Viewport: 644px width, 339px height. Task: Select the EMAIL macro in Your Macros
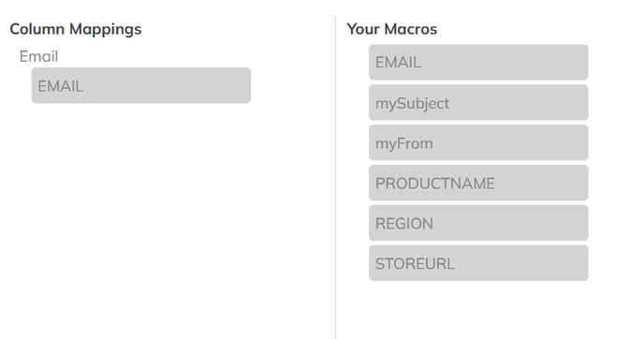click(478, 63)
